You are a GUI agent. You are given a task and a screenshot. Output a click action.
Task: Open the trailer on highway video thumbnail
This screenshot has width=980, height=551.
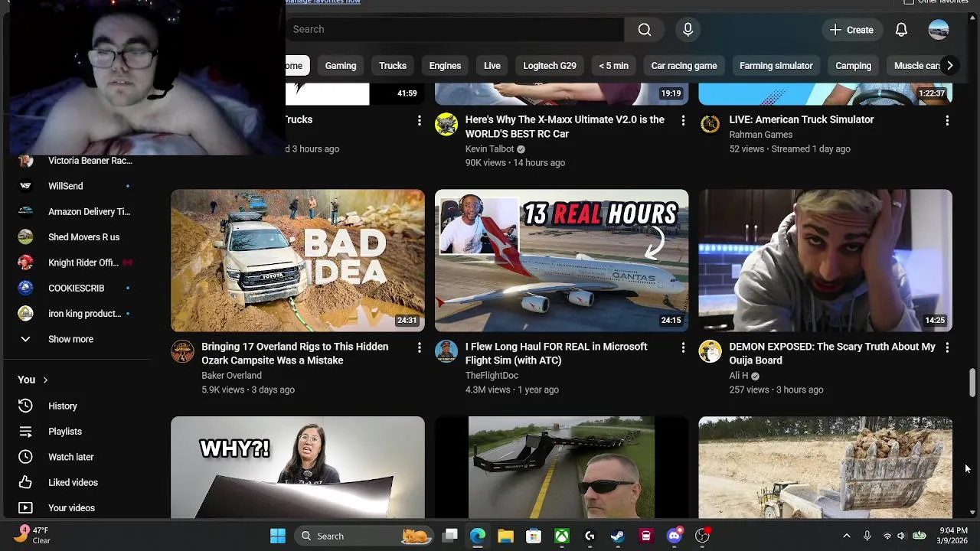coord(561,468)
